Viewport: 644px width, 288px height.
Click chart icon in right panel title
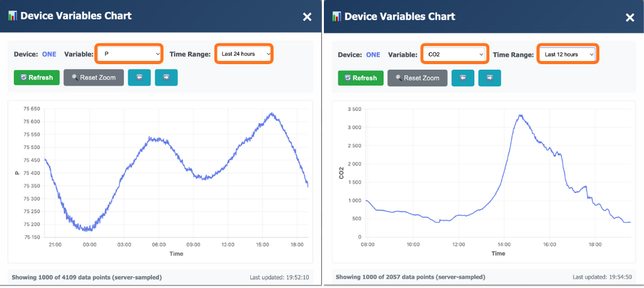(336, 16)
